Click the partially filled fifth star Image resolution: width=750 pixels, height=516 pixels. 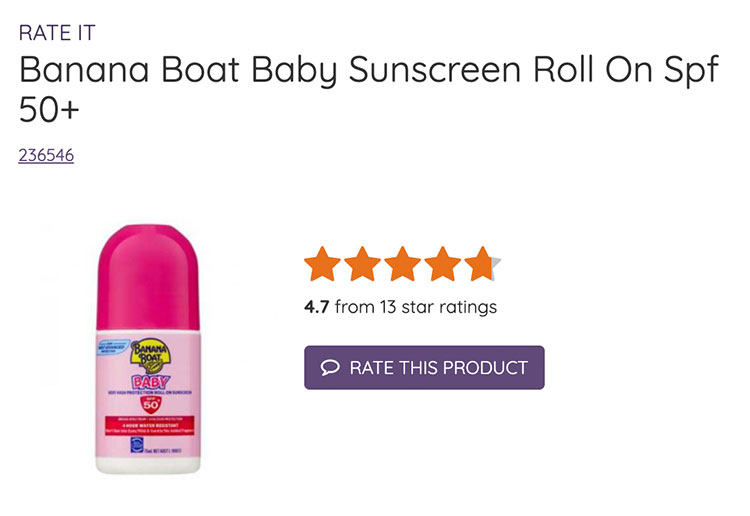481,265
